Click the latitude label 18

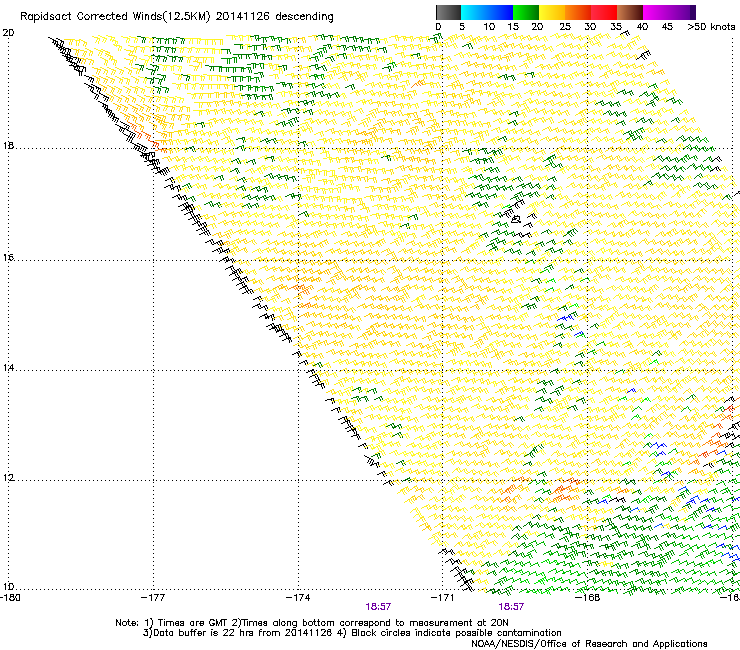tap(8, 145)
